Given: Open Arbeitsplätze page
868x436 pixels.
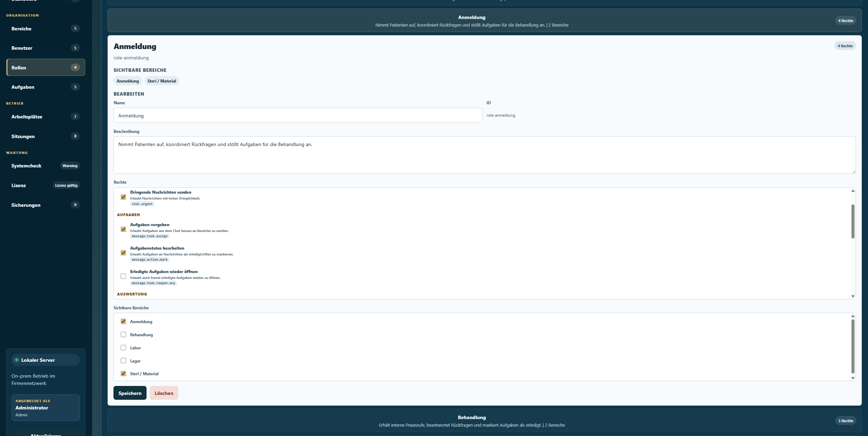Looking at the screenshot, I should click(46, 117).
